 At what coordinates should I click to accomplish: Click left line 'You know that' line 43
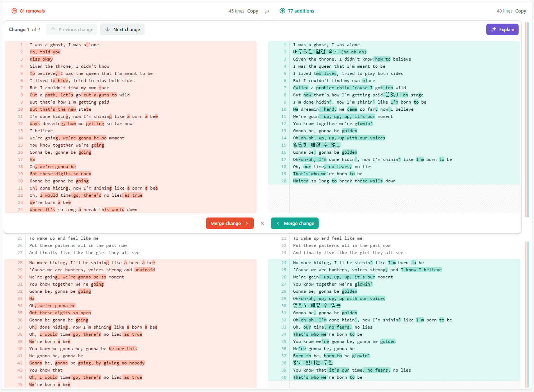(46, 370)
